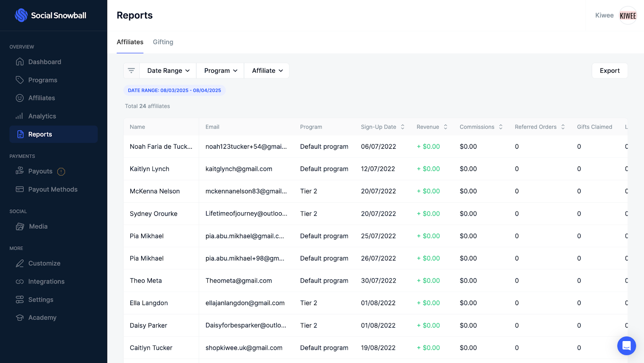This screenshot has width=644, height=363.
Task: Switch to the Gifting tab
Action: 163,42
